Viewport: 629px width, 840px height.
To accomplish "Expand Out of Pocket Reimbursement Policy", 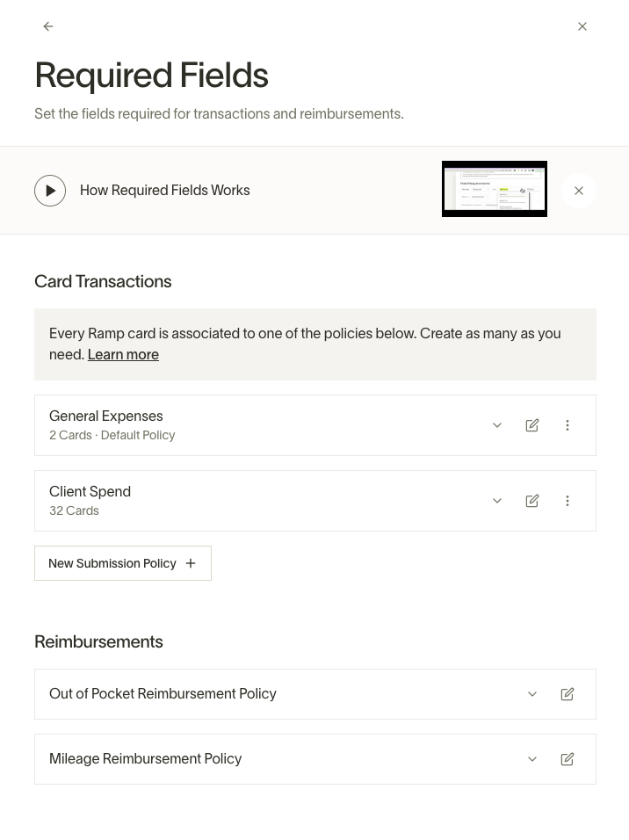I will [532, 694].
